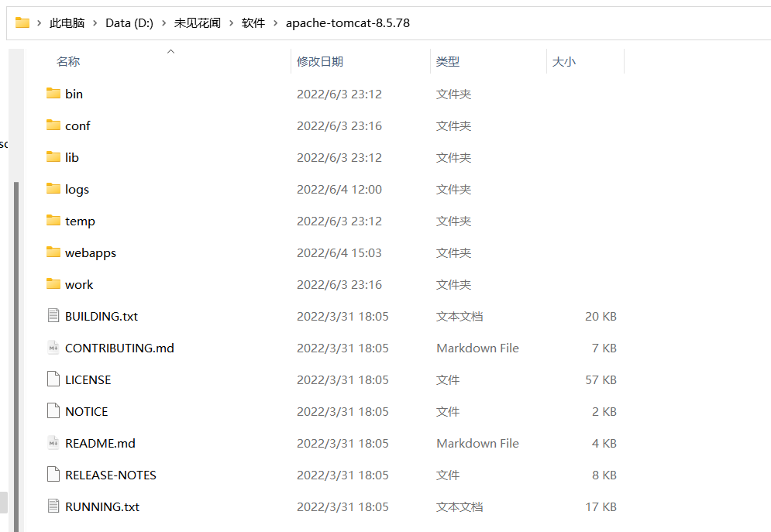
Task: Click the 2022/6/4 12:00 date of logs
Action: (339, 189)
